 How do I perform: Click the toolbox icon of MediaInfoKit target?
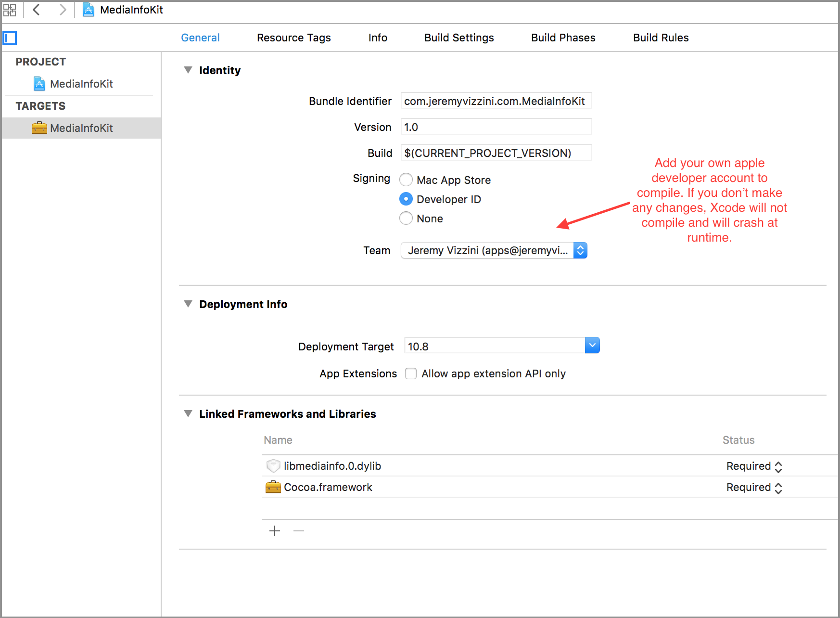(39, 128)
